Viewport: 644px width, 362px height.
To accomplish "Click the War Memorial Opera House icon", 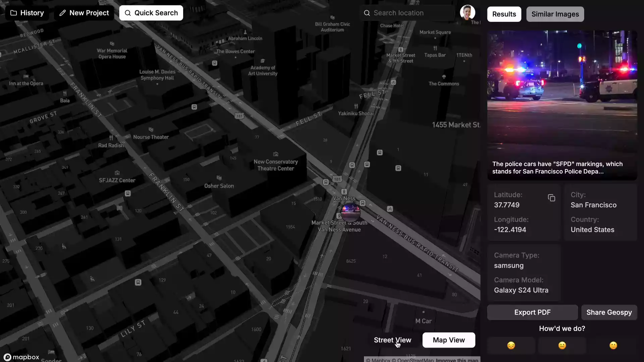I will (x=112, y=44).
